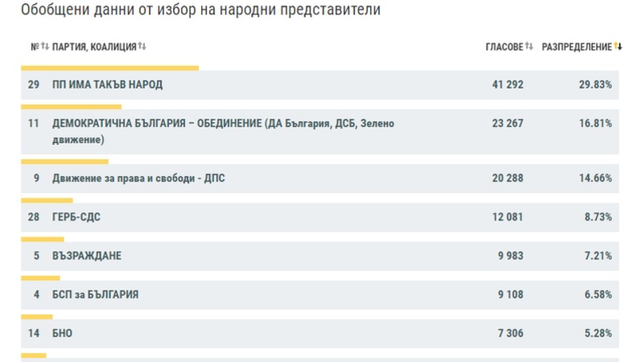
Task: Select the БНО party entry
Action: click(x=62, y=333)
